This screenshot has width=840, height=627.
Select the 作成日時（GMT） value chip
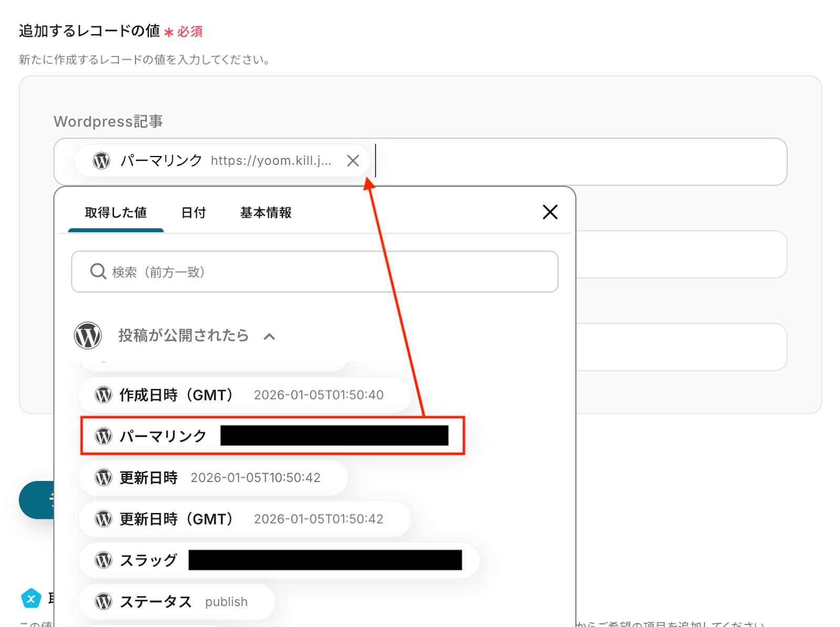245,395
